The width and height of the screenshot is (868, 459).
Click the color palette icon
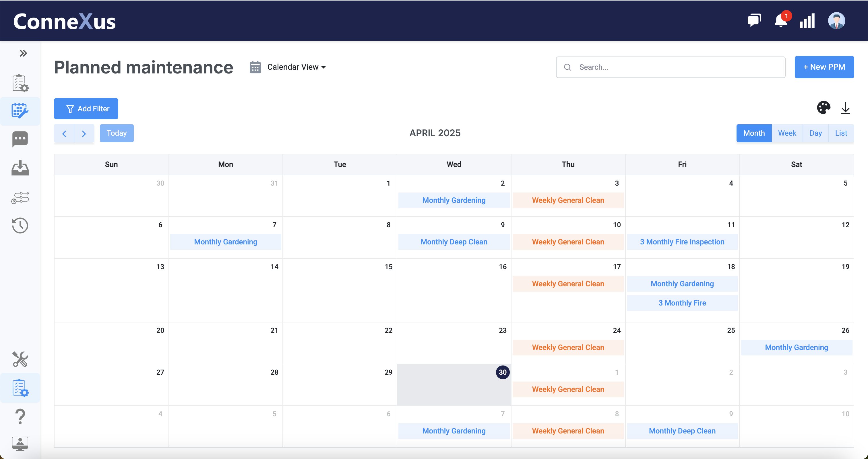click(x=824, y=108)
